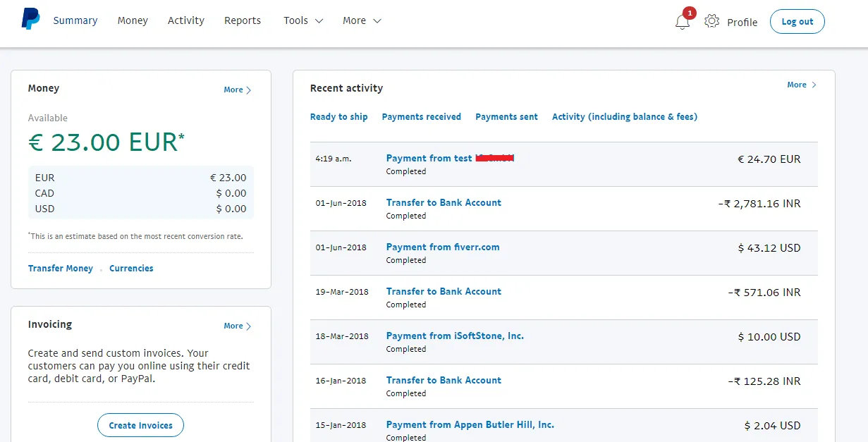Open Payment from Appen Butler Hill, Inc.
The image size is (868, 442).
(x=470, y=424)
